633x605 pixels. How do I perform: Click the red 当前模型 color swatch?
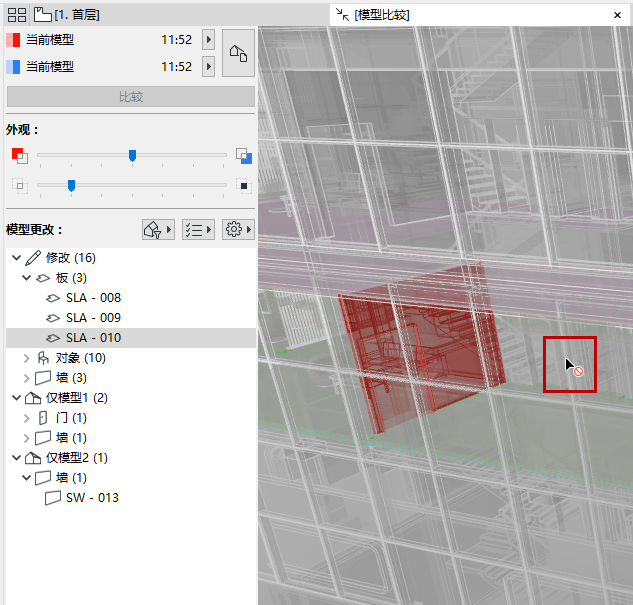13,40
